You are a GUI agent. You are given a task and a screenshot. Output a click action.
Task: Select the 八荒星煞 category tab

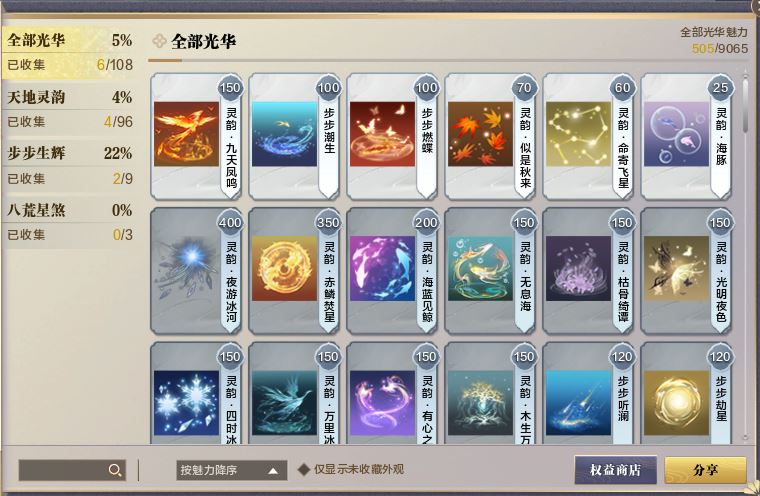(x=70, y=223)
